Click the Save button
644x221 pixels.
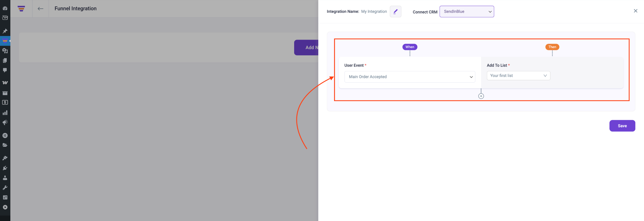pyautogui.click(x=622, y=126)
